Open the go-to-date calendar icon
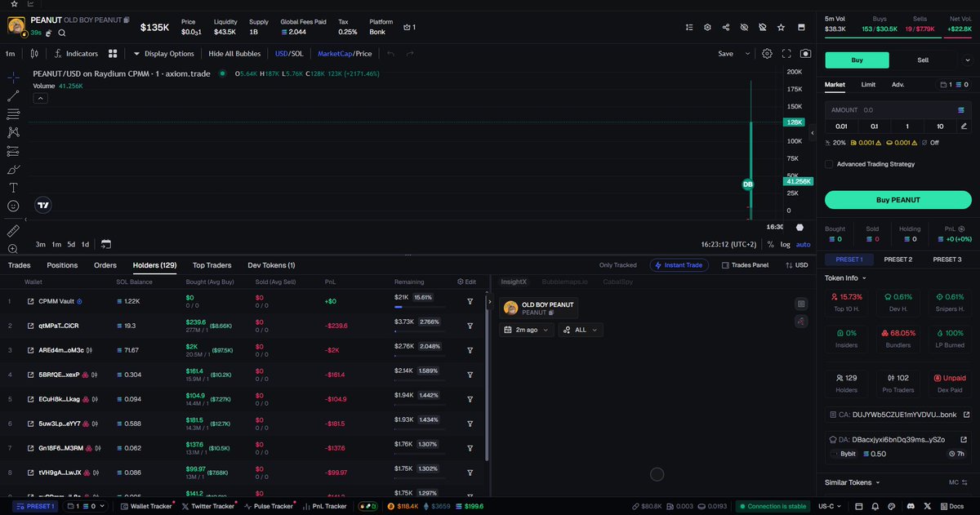 coord(106,244)
